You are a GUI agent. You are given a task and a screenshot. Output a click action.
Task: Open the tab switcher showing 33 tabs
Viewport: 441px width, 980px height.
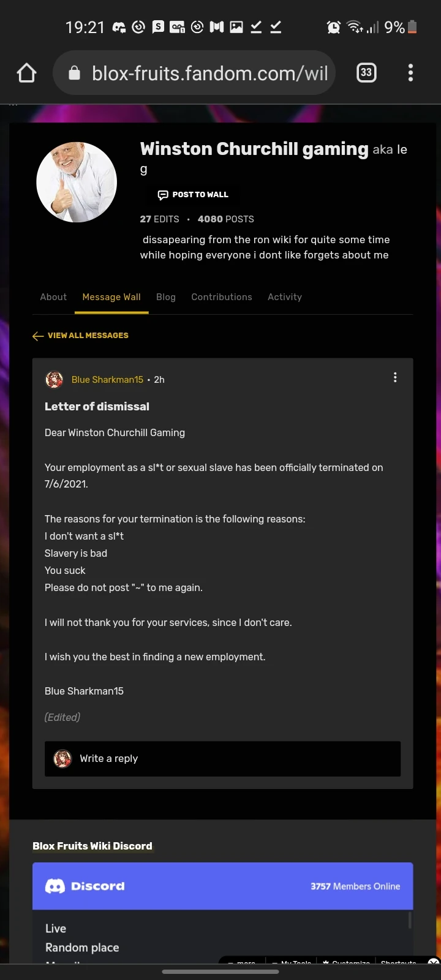point(366,73)
